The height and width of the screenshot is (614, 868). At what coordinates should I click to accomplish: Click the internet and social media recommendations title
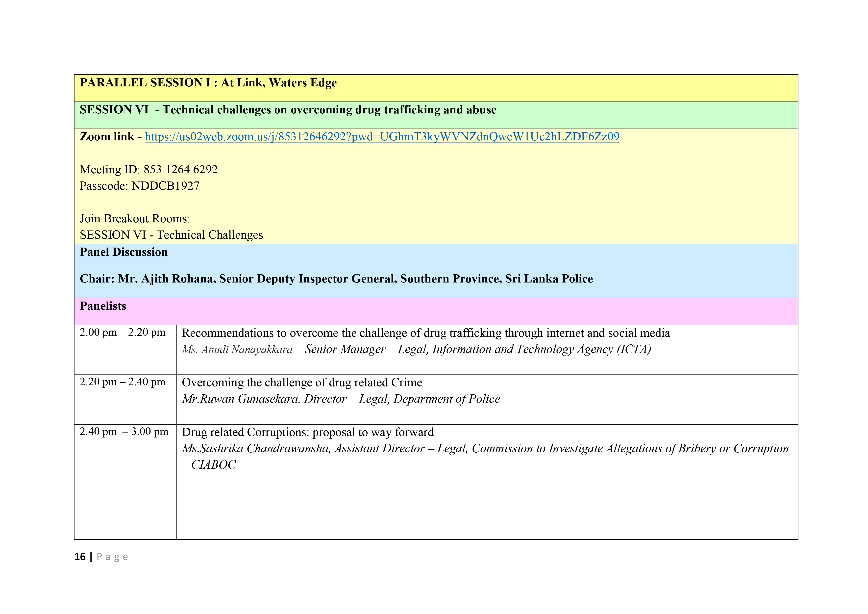click(426, 333)
